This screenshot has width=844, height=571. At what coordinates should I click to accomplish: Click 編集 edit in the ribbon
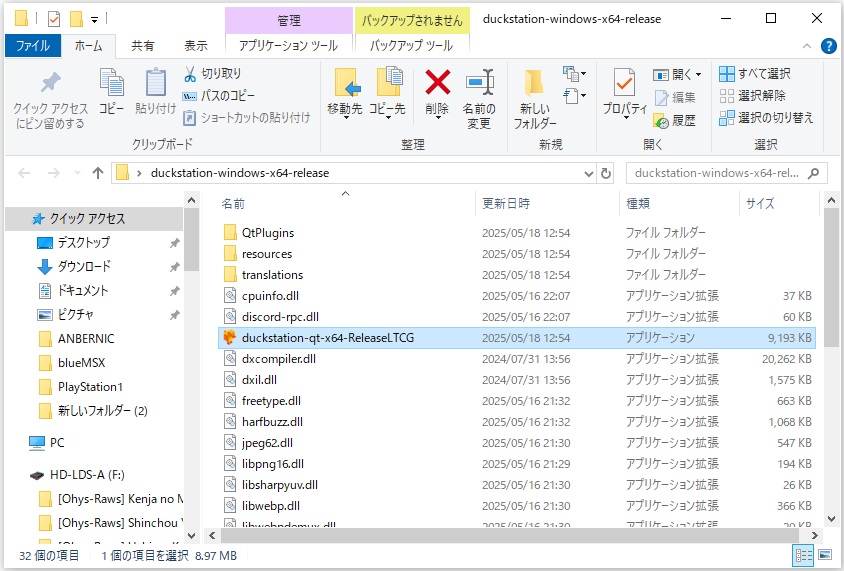(x=675, y=97)
